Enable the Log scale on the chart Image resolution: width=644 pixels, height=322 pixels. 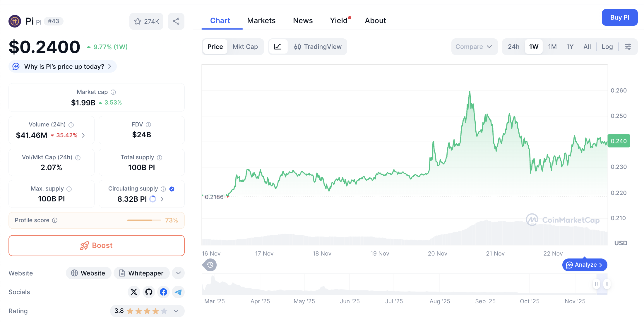(607, 47)
